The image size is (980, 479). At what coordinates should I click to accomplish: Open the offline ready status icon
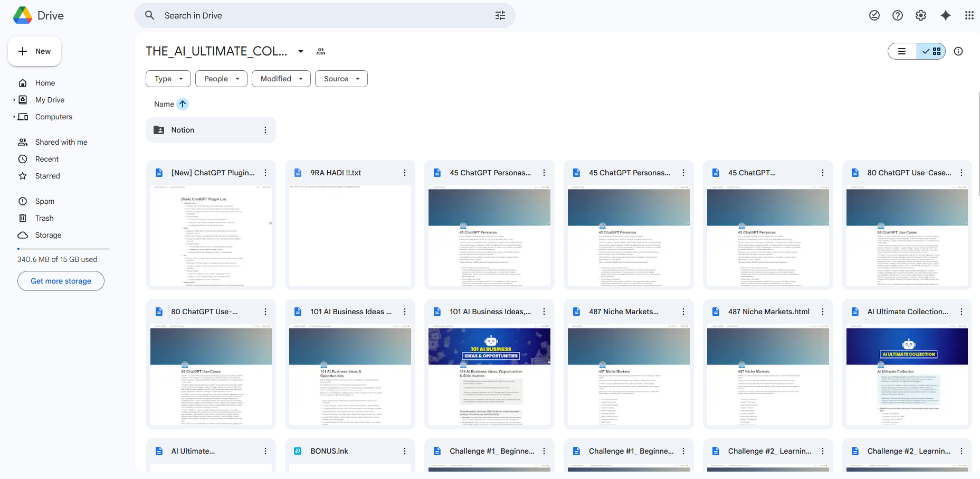point(874,15)
